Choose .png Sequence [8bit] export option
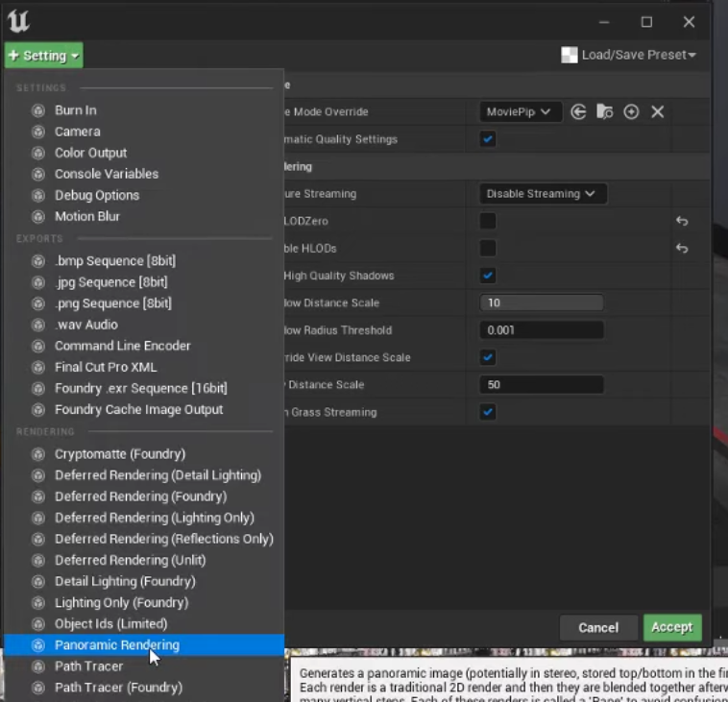This screenshot has height=702, width=728. [x=112, y=303]
